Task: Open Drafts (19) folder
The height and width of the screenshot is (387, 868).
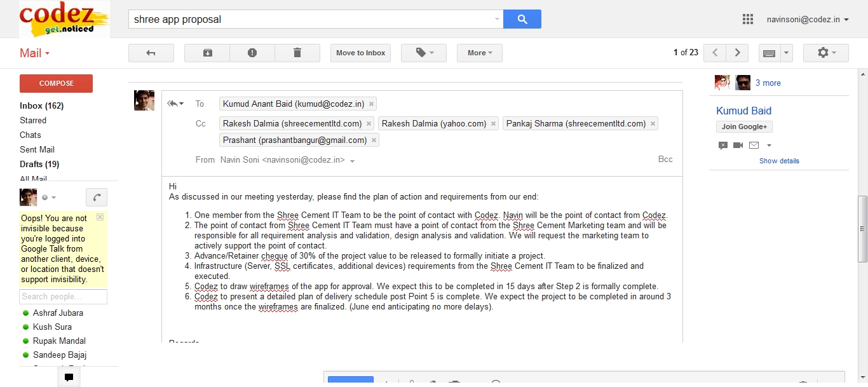Action: pos(39,164)
